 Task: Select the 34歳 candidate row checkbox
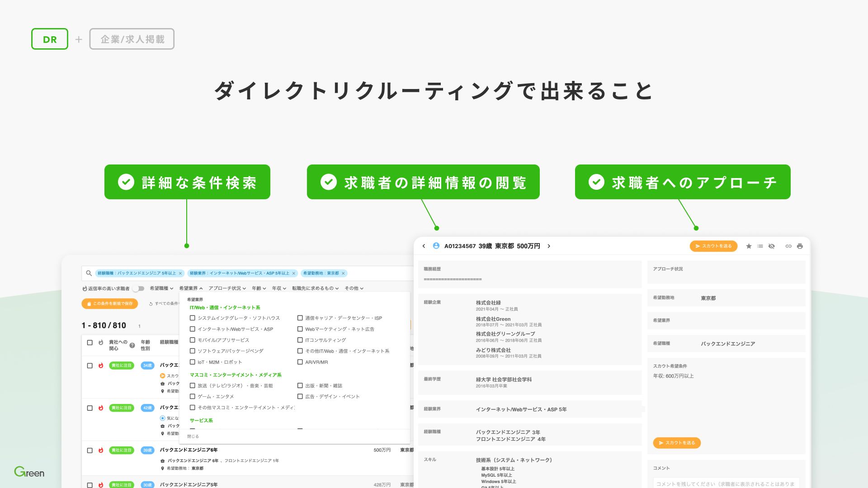[x=90, y=366]
